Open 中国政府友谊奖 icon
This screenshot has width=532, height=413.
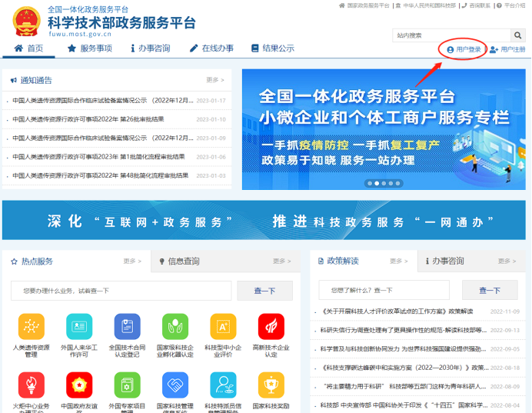click(79, 385)
